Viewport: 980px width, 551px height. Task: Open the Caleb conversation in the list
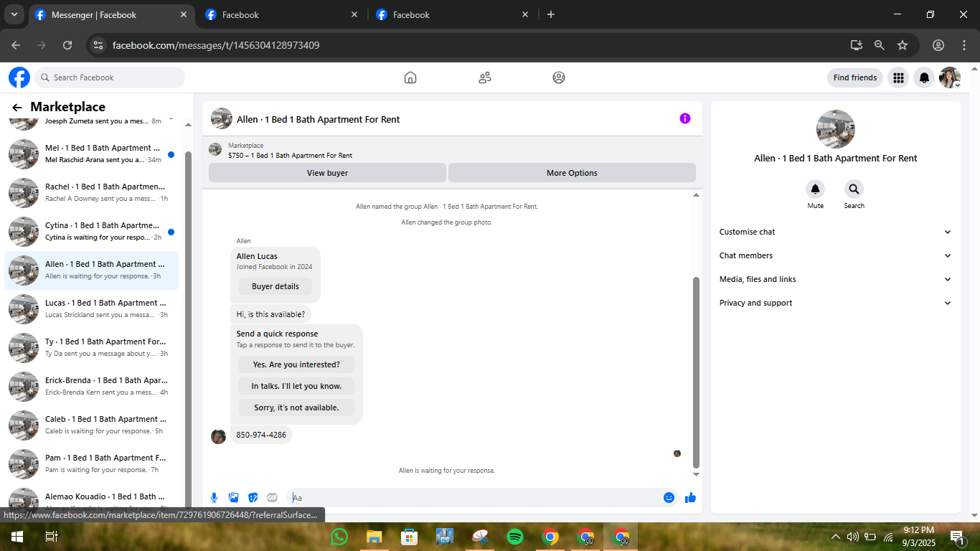click(92, 425)
